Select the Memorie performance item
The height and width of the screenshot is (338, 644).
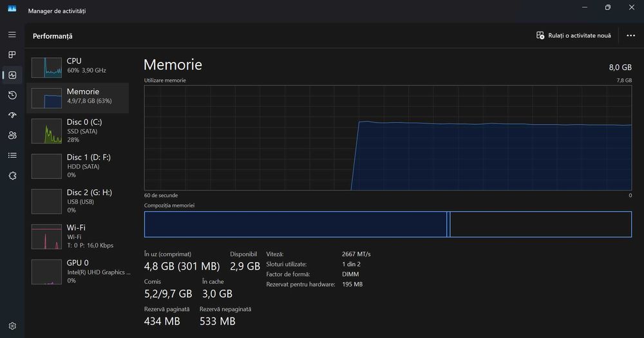tap(79, 97)
